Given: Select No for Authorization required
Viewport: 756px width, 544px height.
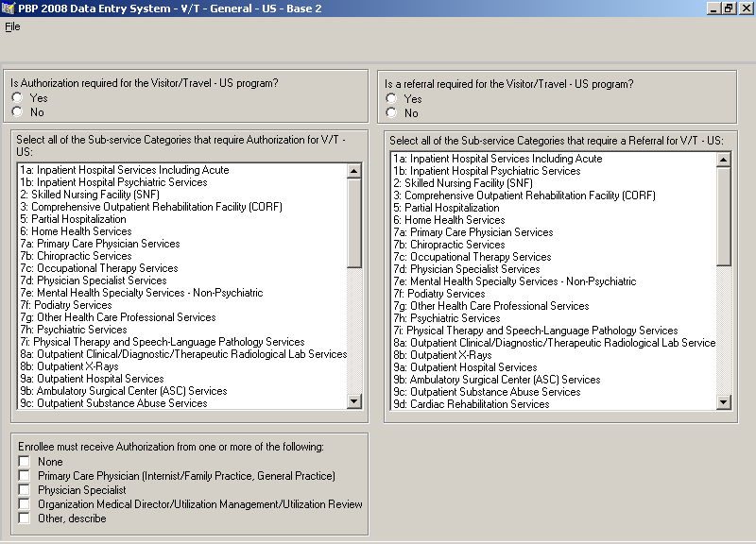Looking at the screenshot, I should point(17,111).
